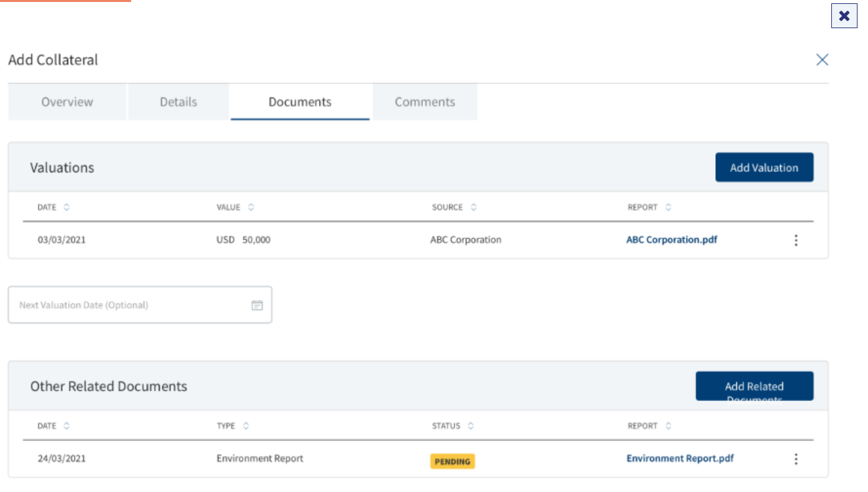Sort related documents by Status column
The width and height of the screenshot is (868, 492).
pyautogui.click(x=471, y=426)
